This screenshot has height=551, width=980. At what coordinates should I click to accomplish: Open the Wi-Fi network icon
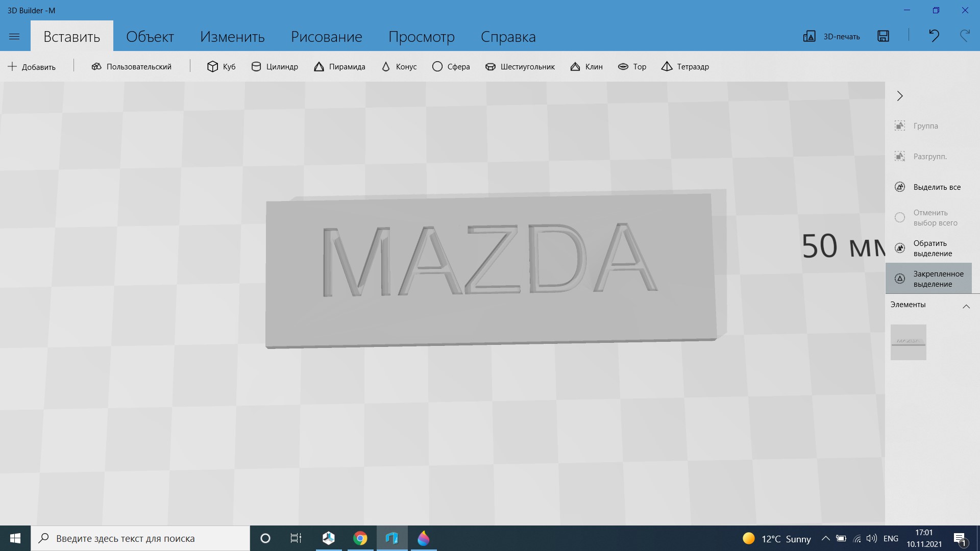[857, 538]
